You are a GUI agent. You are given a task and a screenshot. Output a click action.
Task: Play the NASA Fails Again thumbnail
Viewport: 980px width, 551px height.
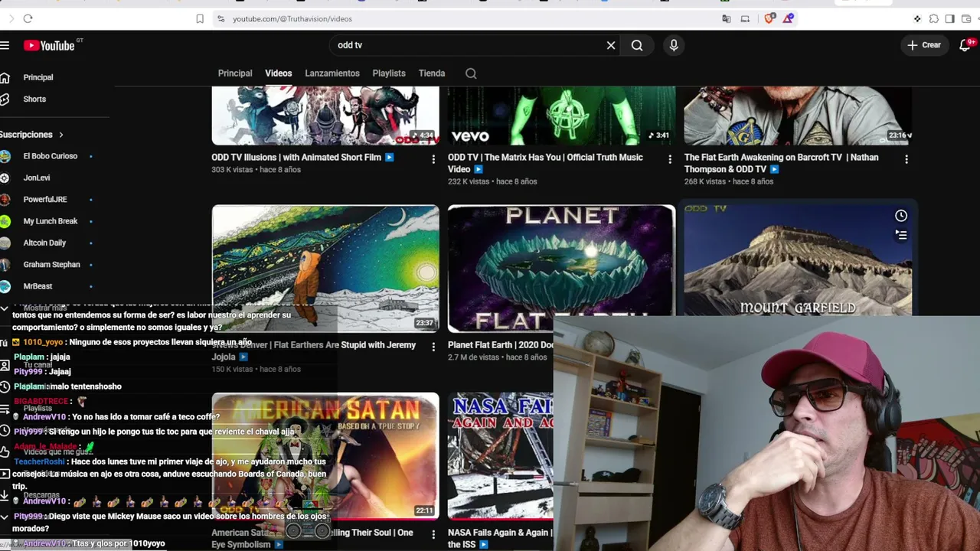point(501,456)
